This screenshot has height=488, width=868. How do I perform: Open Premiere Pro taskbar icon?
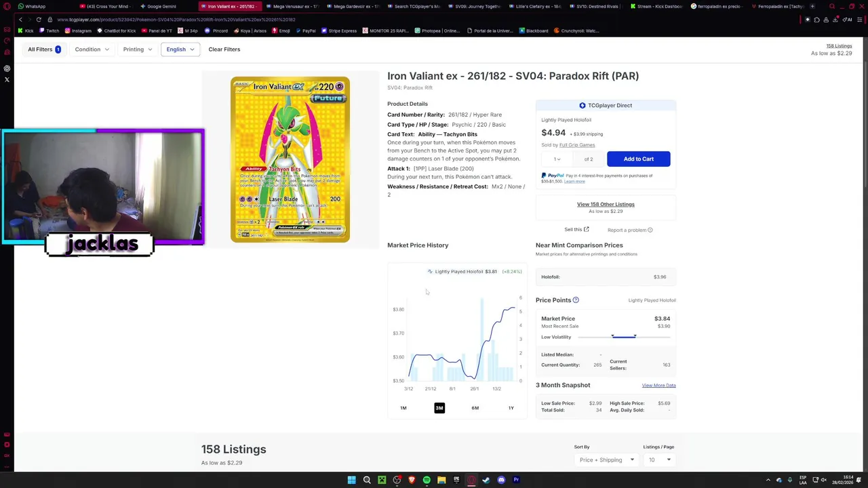[516, 480]
